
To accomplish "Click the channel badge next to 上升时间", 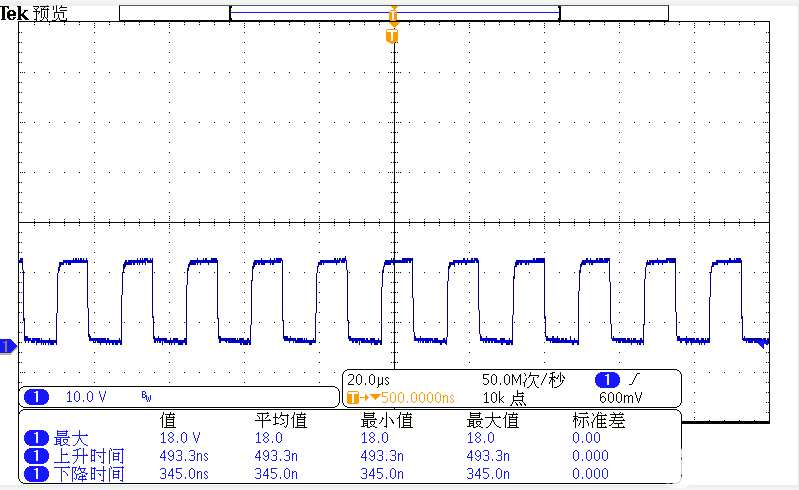I will click(36, 456).
